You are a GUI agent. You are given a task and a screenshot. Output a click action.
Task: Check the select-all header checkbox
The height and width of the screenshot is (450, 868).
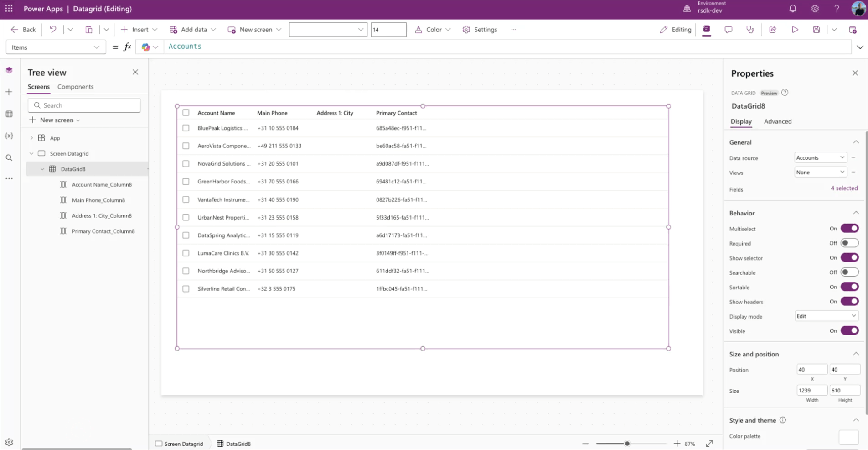tap(186, 113)
